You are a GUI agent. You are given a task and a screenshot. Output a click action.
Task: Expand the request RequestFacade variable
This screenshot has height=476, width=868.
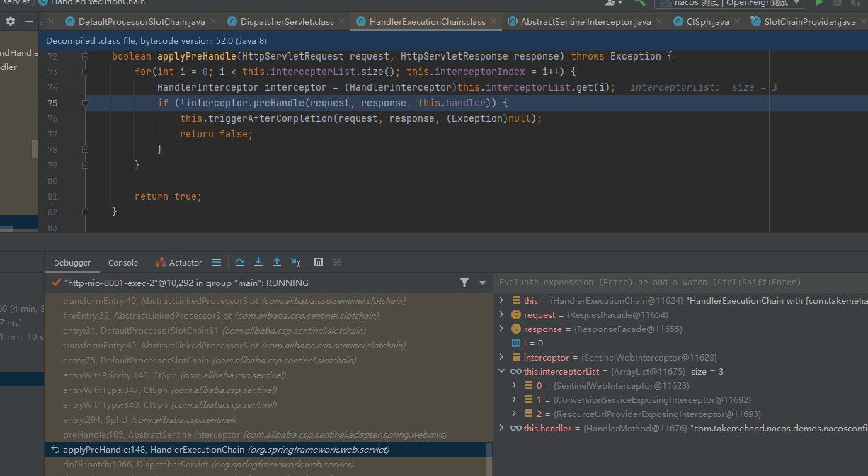click(x=502, y=314)
